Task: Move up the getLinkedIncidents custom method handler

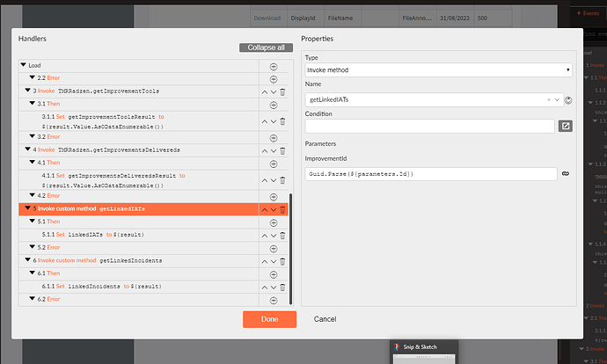Action: 265,261
